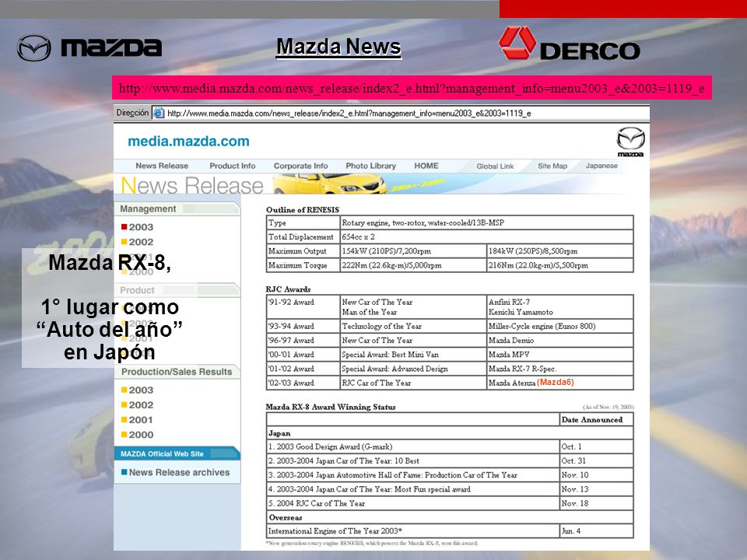
Task: Click the 'Jun. 4' date cell
Action: 597,531
